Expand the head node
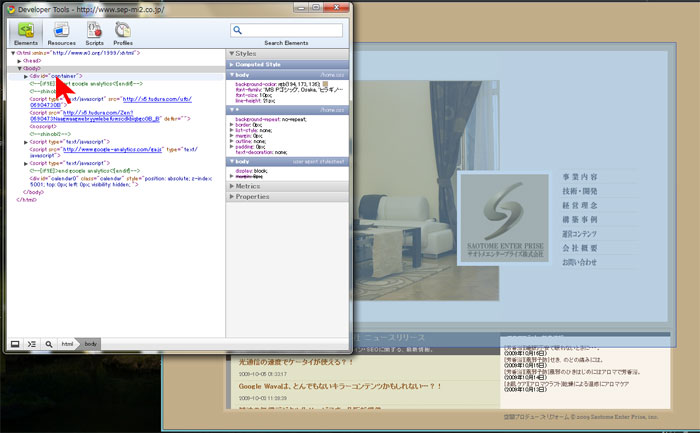 tap(19, 61)
